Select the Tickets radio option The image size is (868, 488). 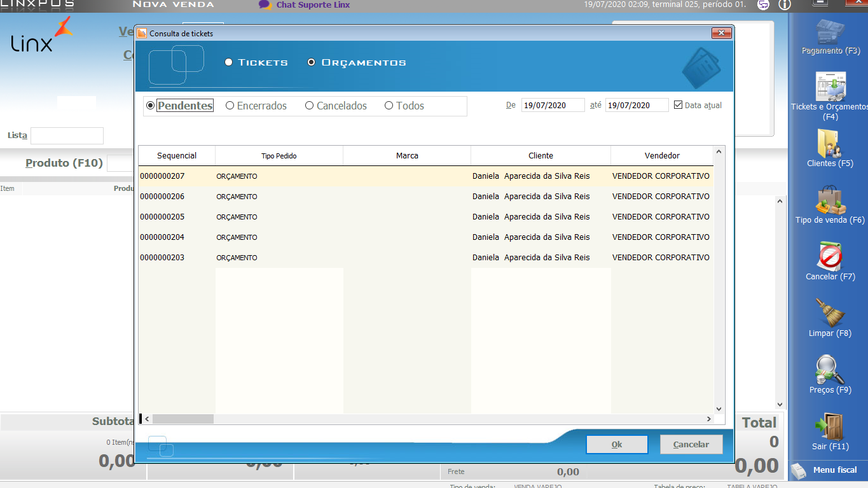(229, 62)
